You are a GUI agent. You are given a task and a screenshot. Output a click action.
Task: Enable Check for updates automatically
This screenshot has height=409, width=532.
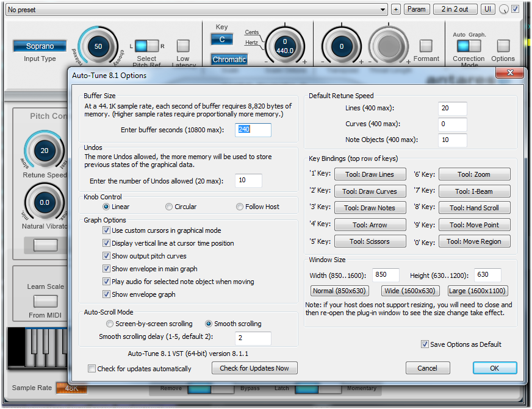point(92,368)
